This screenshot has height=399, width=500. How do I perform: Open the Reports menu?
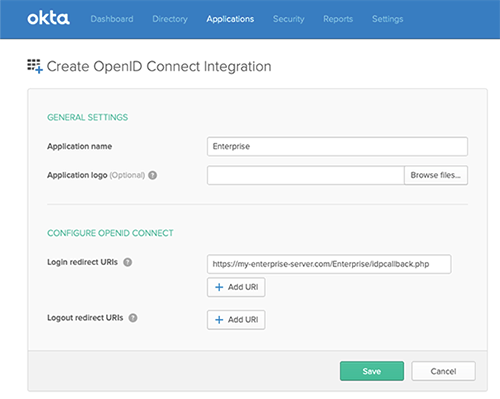338,19
